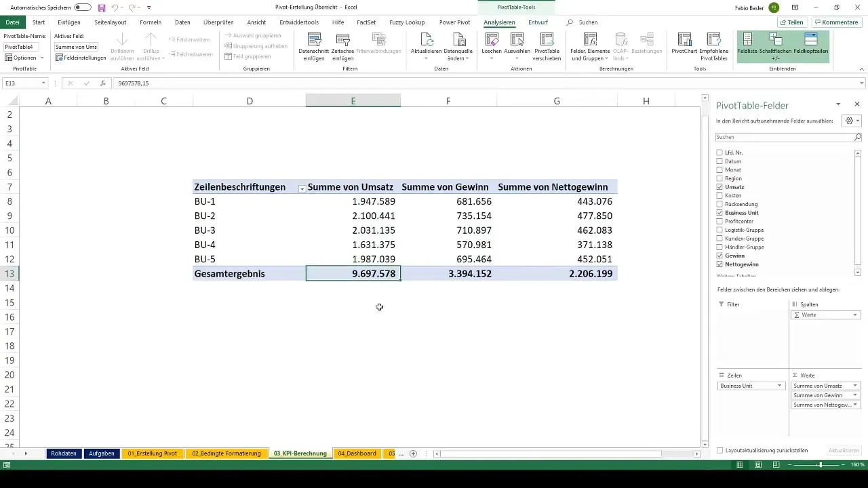Click the insert function fx icon
The height and width of the screenshot is (488, 868).
coord(103,83)
